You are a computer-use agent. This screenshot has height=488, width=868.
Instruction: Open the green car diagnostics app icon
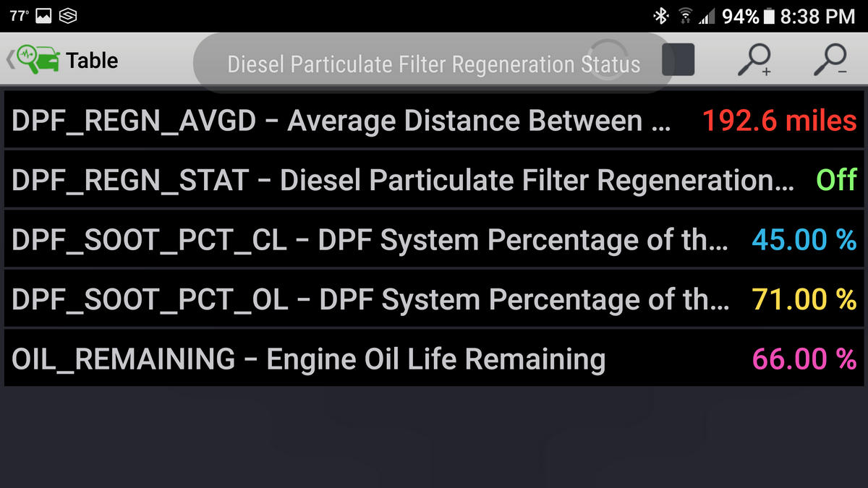tap(35, 61)
